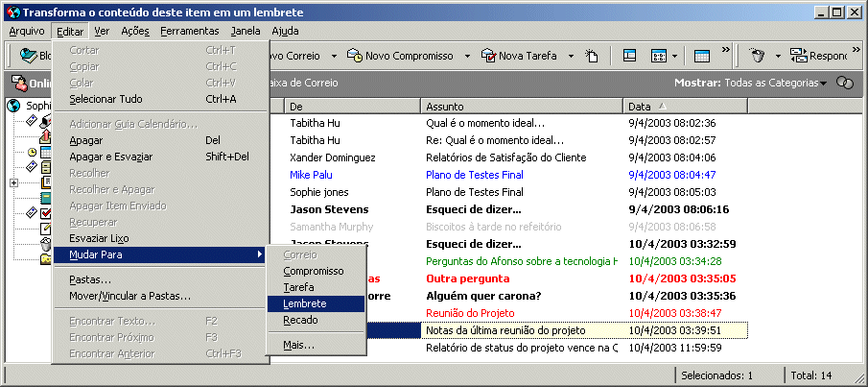868x387 pixels.
Task: Select message 'Outra pergunta'
Action: pos(468,278)
